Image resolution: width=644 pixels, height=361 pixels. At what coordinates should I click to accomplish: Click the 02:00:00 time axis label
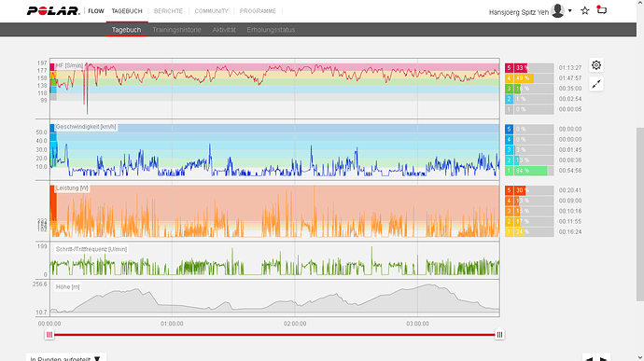pos(295,324)
